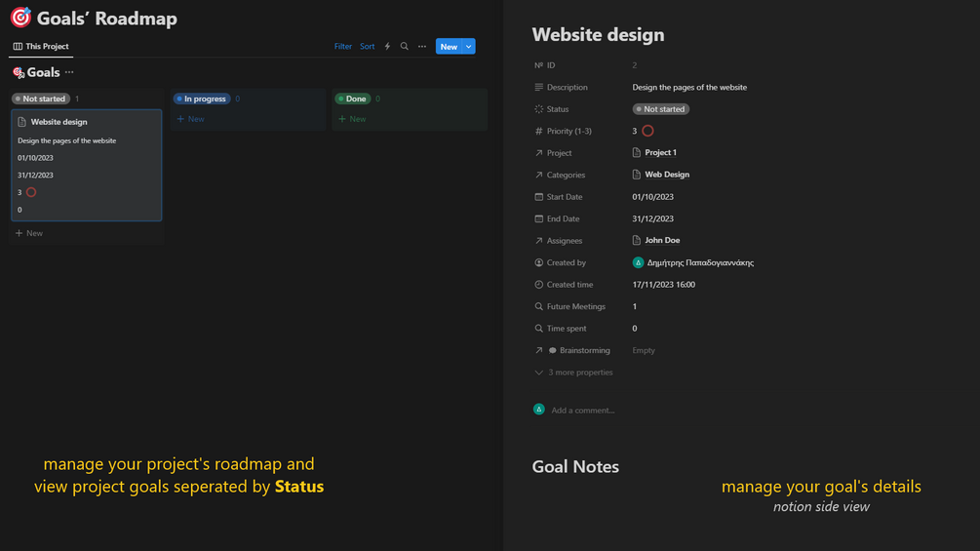The height and width of the screenshot is (551, 980).
Task: Click the page icon next to John Doe
Action: 637,240
